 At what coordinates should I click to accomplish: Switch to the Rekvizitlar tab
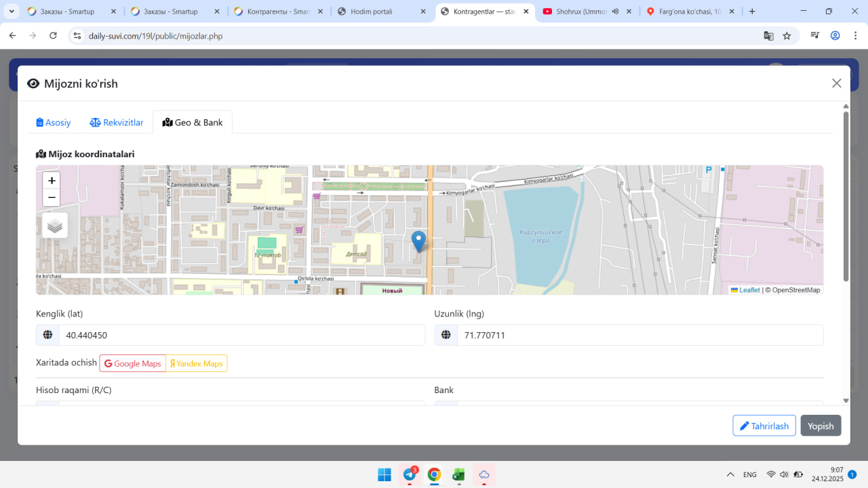pos(117,123)
